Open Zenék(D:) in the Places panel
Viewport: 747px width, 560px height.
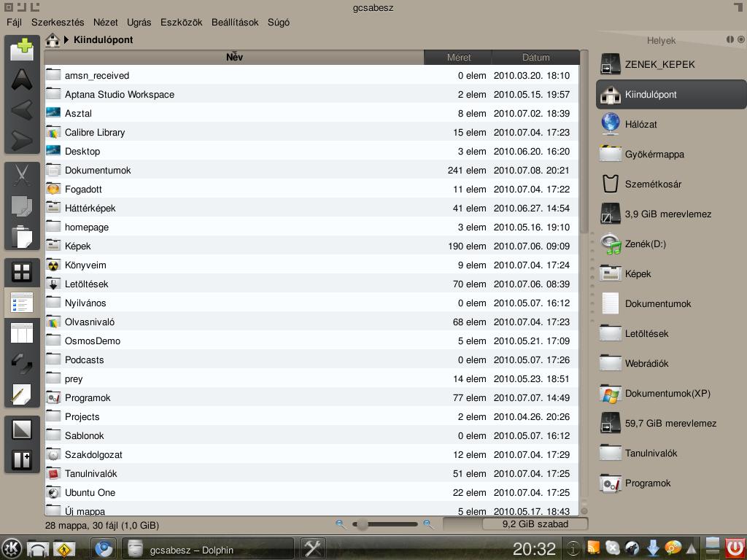click(x=671, y=244)
